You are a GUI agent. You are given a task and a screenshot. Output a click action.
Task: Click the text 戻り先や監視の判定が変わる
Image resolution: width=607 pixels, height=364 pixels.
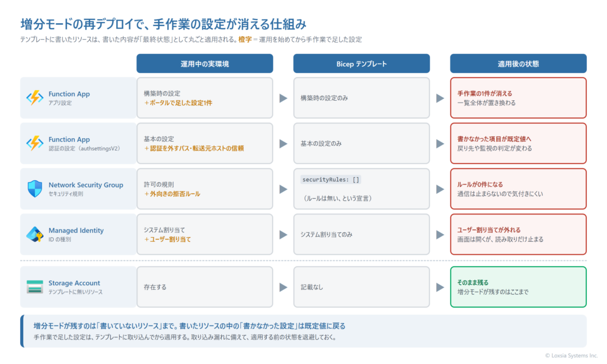click(495, 148)
